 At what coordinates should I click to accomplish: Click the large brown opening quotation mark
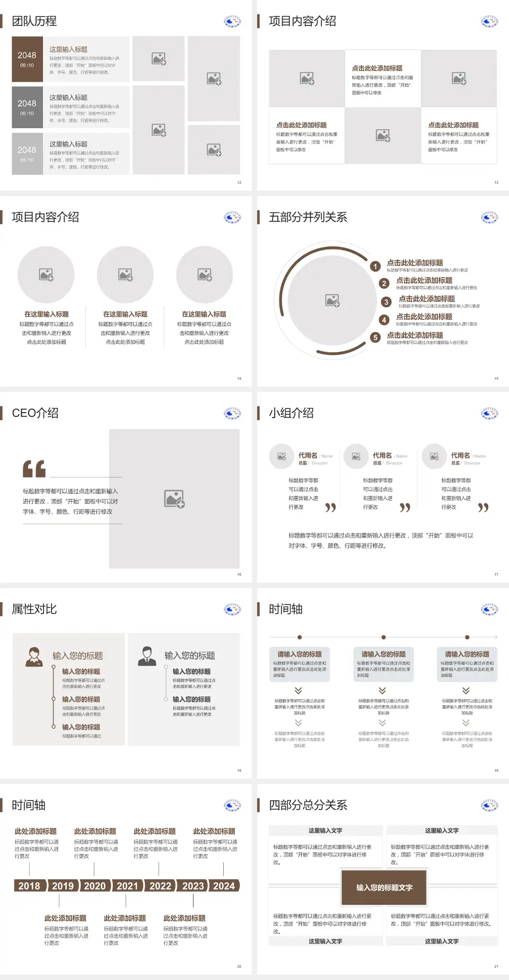pos(34,469)
